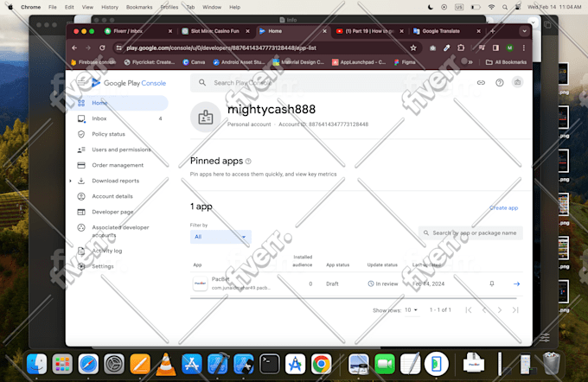Click the developer account badge icon top right
Screen dimensions: 588x382
(517, 82)
